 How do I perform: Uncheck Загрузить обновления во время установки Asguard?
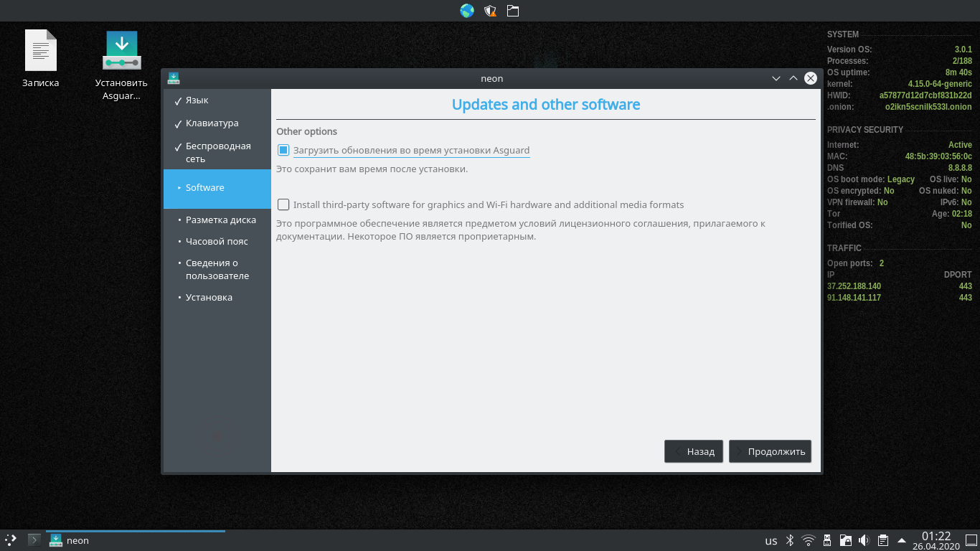pyautogui.click(x=283, y=150)
